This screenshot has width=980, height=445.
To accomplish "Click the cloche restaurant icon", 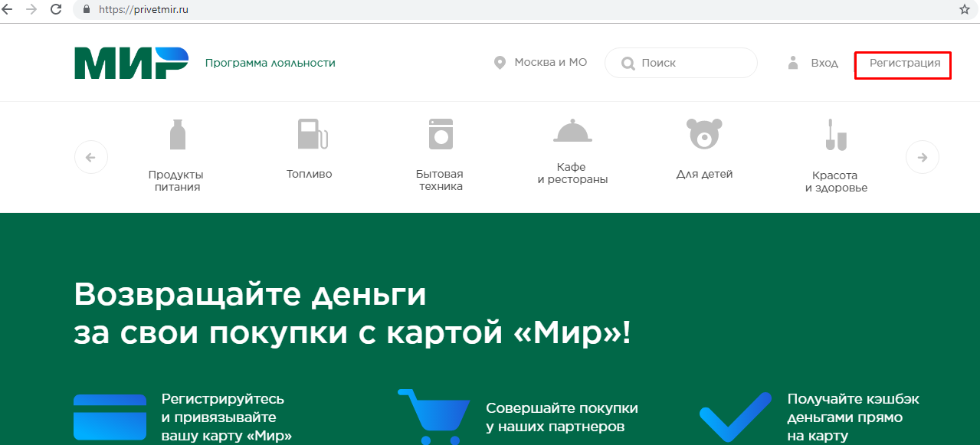I will [x=572, y=132].
